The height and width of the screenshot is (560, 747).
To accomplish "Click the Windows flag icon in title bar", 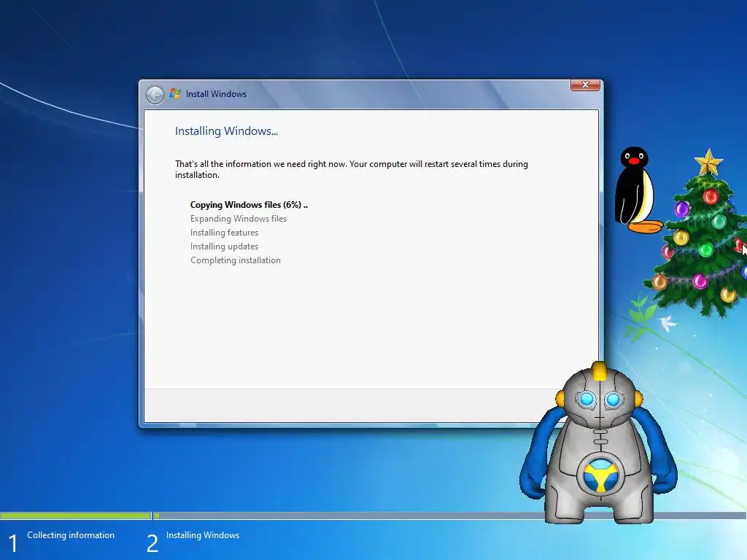I will pos(175,93).
